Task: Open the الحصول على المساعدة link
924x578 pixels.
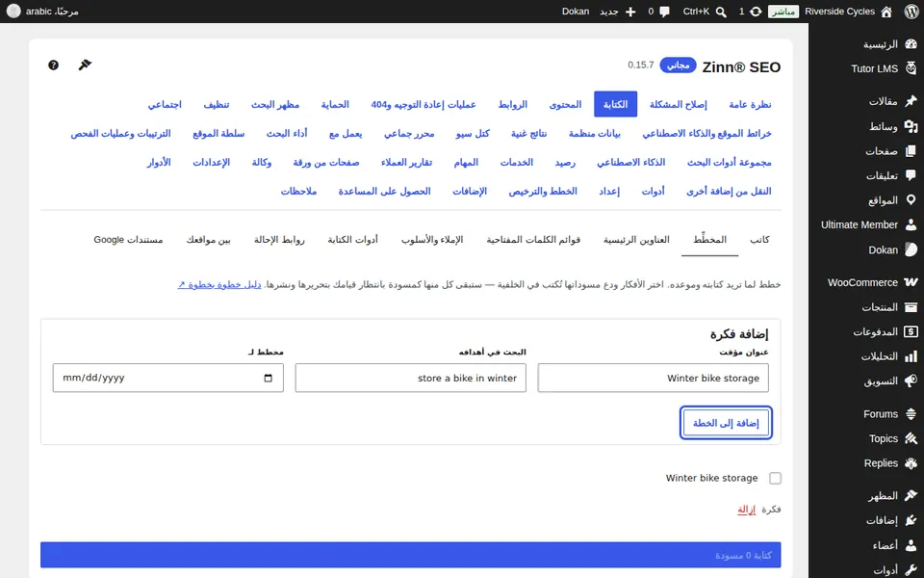Action: [x=384, y=191]
